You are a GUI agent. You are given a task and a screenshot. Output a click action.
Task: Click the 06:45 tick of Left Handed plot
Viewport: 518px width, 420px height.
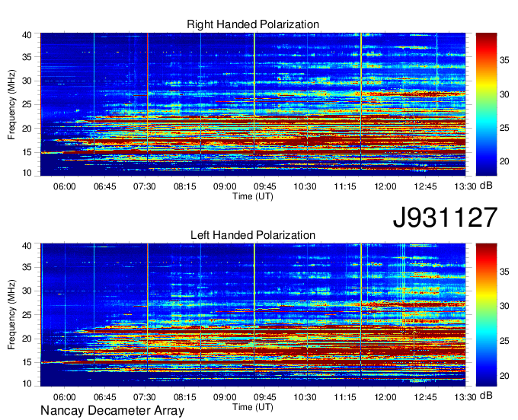104,397
